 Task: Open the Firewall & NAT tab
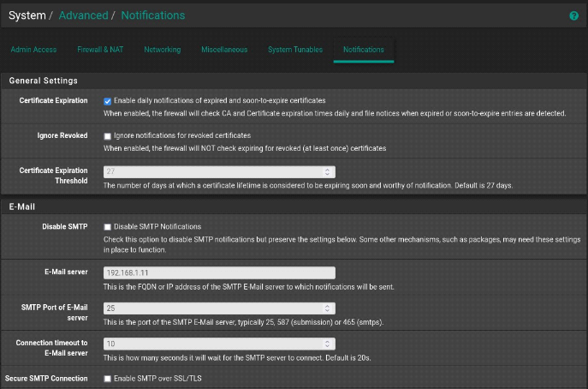100,50
